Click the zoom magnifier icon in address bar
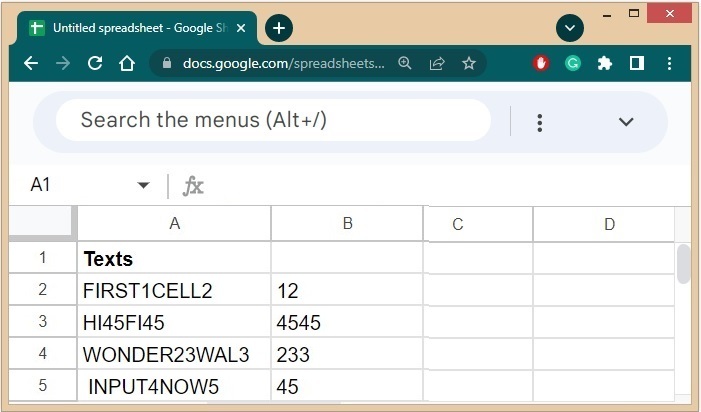This screenshot has width=701, height=412. pos(405,63)
